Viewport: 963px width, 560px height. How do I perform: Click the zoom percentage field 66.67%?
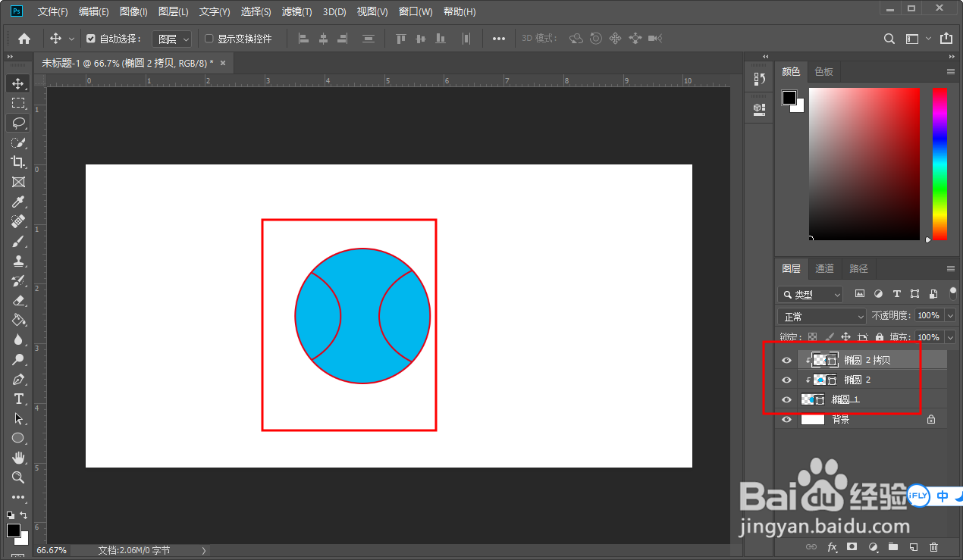click(52, 550)
